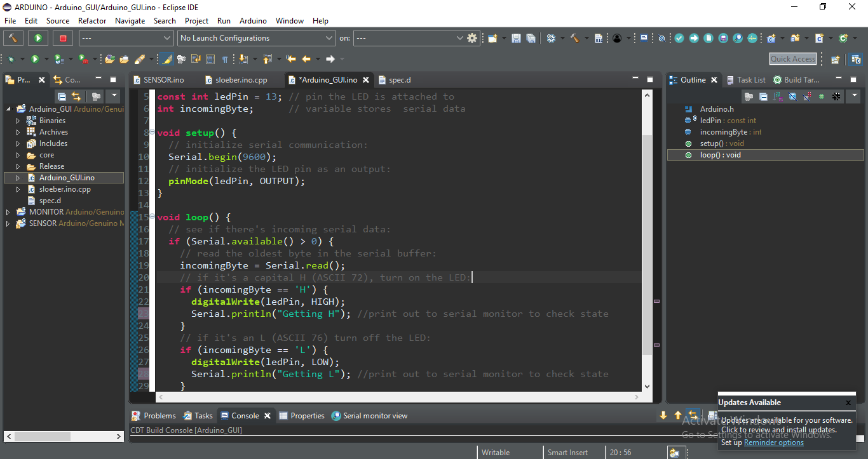Image resolution: width=868 pixels, height=459 pixels.
Task: Click Previous Annotation up-arrow icon
Action: coord(268,59)
